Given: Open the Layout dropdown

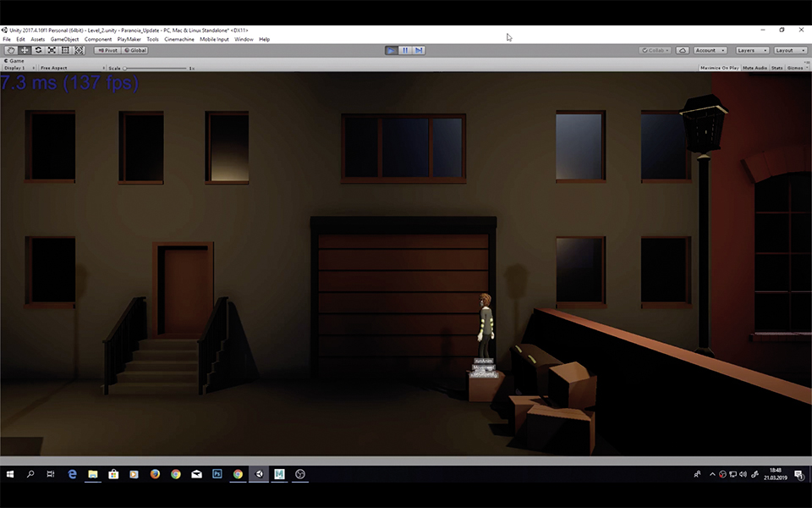Looking at the screenshot, I should 790,51.
